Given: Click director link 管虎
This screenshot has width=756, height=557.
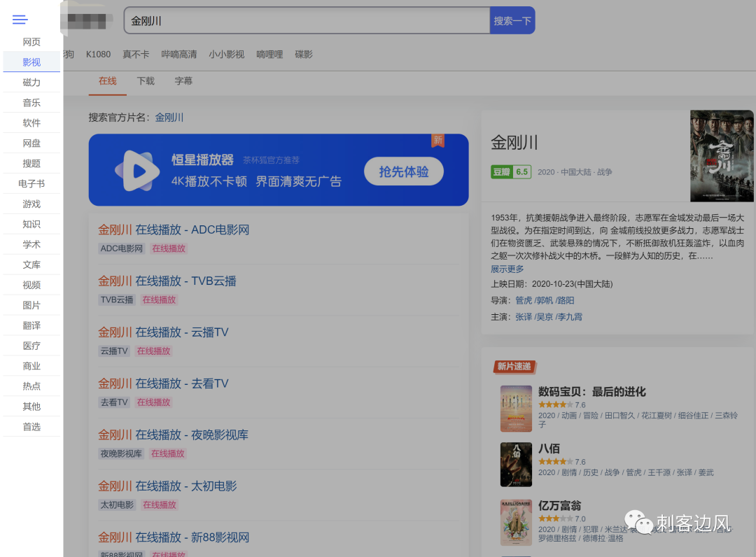Looking at the screenshot, I should (x=524, y=300).
